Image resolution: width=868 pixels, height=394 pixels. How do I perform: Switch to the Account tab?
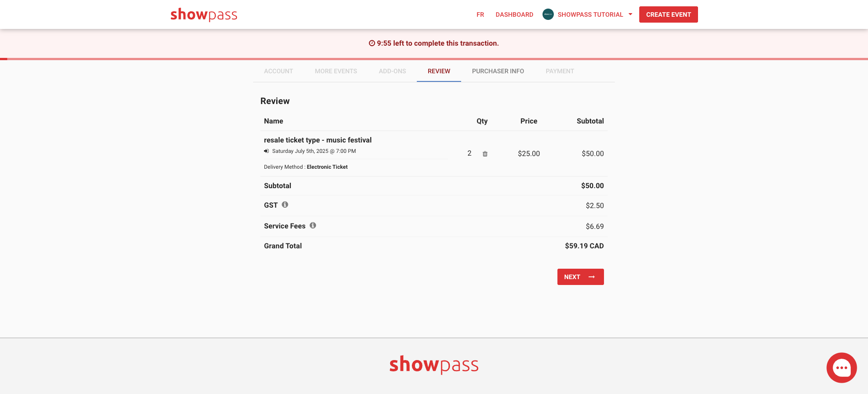[278, 71]
